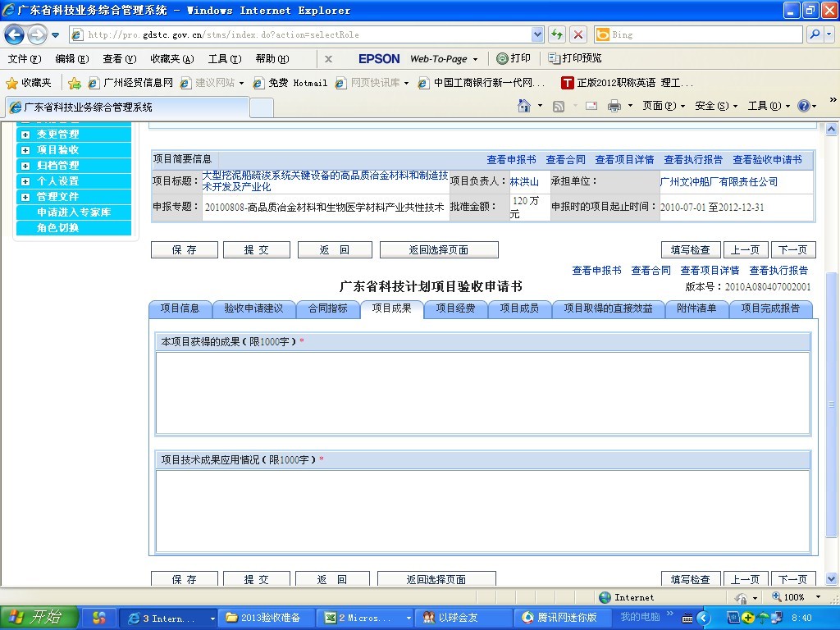The image size is (840, 630).
Task: Click the EPSON 打印预览 preview icon
Action: coord(555,58)
